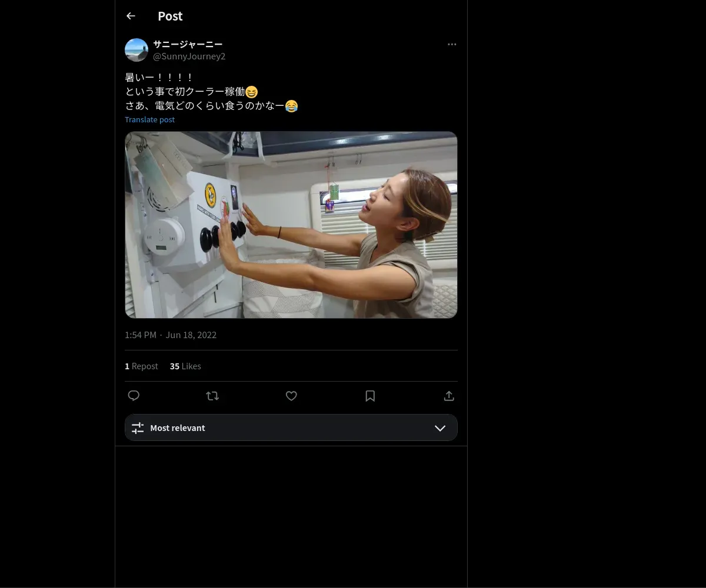View the 1 Repost list

(x=141, y=366)
